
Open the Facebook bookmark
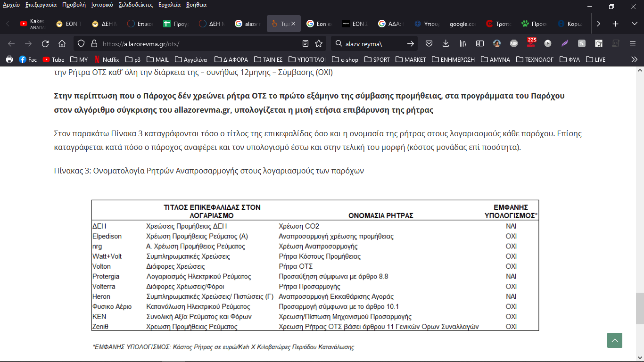pos(28,59)
